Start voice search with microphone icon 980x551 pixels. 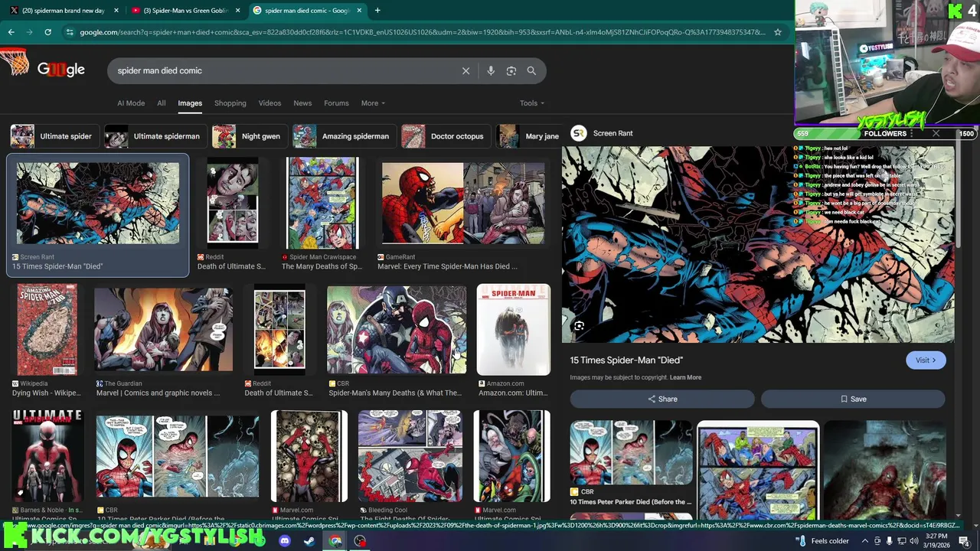click(491, 70)
